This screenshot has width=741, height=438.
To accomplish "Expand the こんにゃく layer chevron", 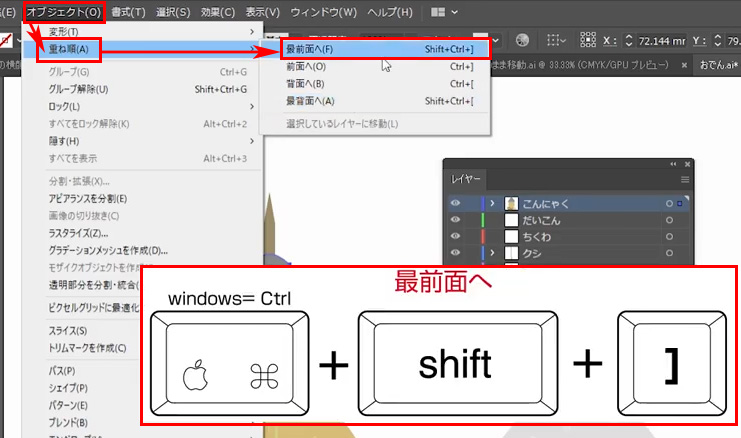I will 492,203.
